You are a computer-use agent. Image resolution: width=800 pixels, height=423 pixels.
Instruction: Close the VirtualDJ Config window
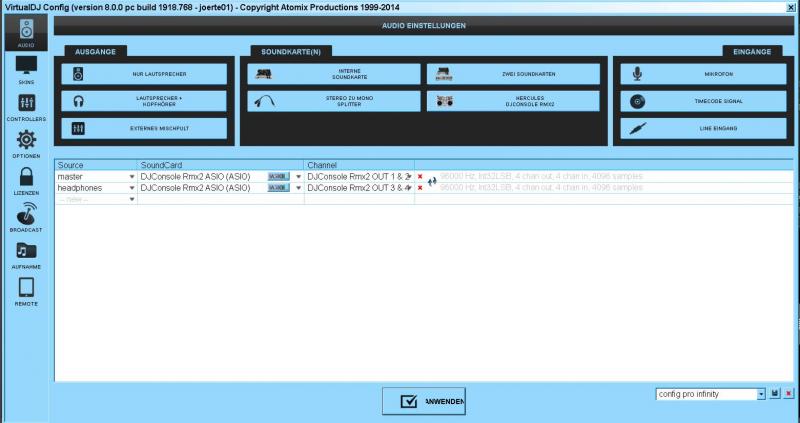pyautogui.click(x=791, y=7)
